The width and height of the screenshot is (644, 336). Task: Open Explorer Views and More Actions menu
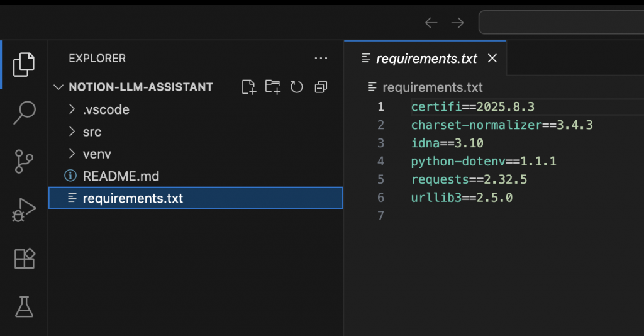click(x=321, y=59)
